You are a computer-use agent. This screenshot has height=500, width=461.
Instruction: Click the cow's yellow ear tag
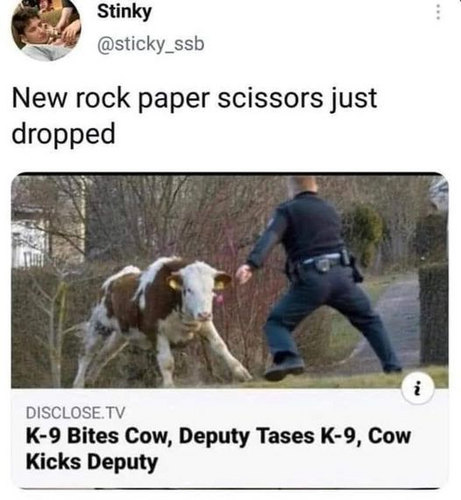click(174, 284)
